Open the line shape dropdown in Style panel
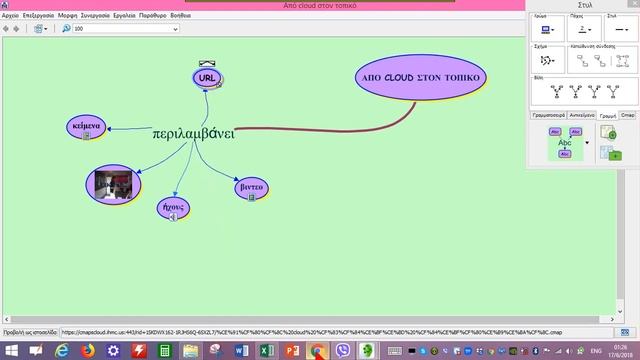The width and height of the screenshot is (640, 360). coord(547,61)
